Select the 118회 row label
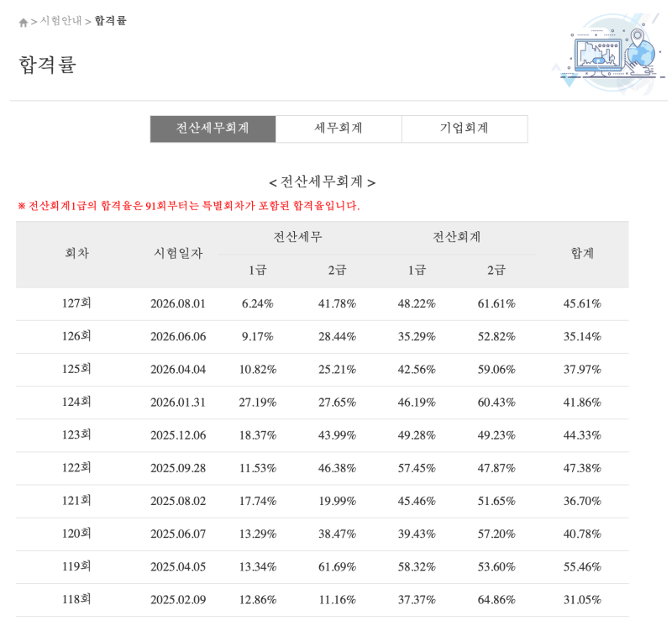This screenshot has width=672, height=621. [76, 599]
